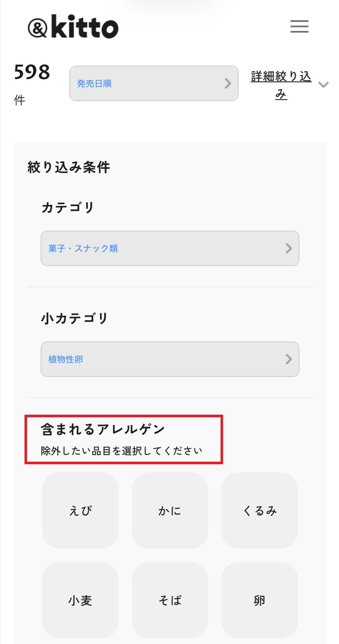Click chevron on 植物性卵 selector
The height and width of the screenshot is (644, 339).
tap(288, 359)
